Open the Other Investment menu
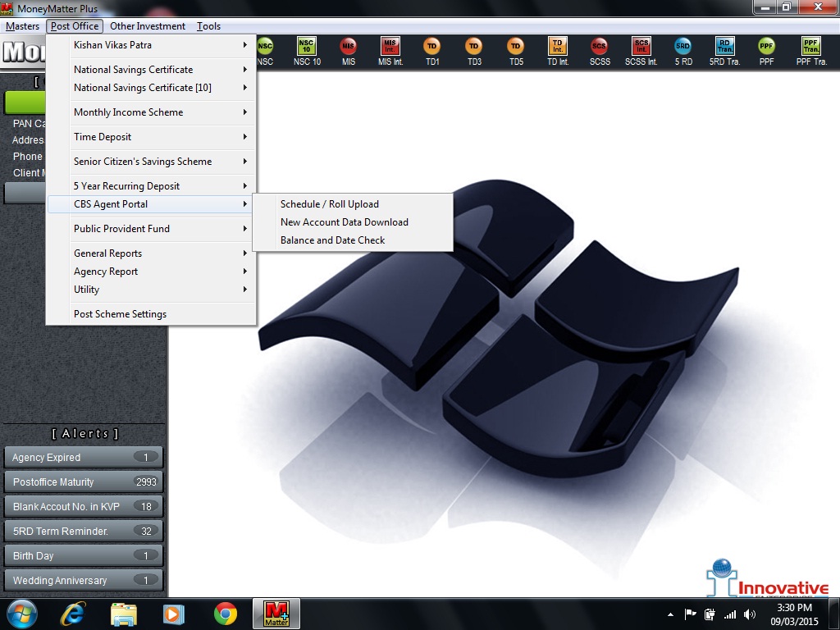 [148, 26]
